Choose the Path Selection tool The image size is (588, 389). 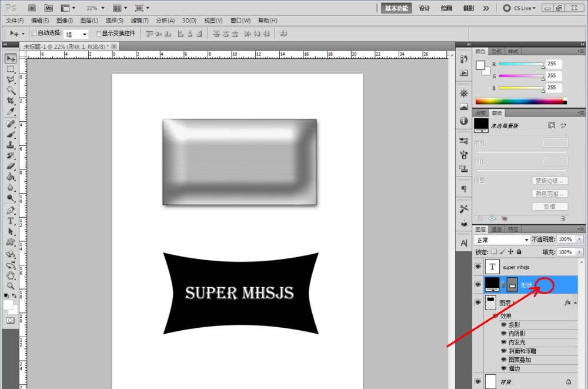pyautogui.click(x=11, y=231)
